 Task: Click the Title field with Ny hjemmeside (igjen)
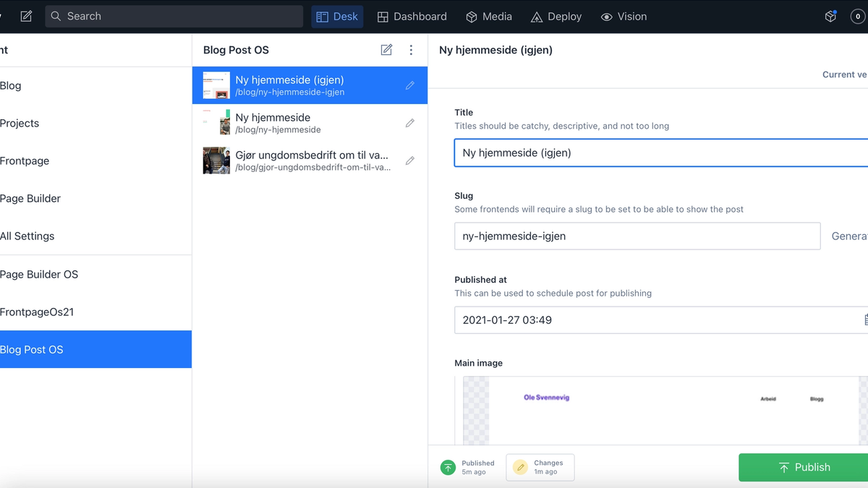click(661, 153)
